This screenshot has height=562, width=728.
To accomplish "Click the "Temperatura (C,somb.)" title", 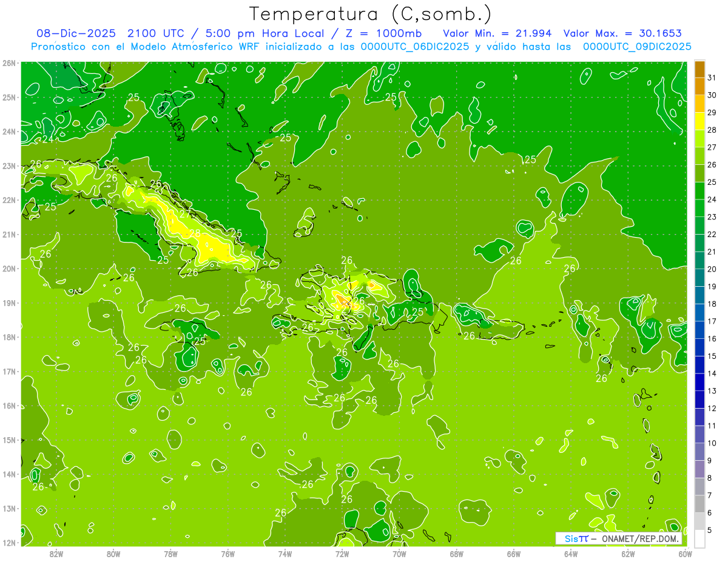I will 371,14.
